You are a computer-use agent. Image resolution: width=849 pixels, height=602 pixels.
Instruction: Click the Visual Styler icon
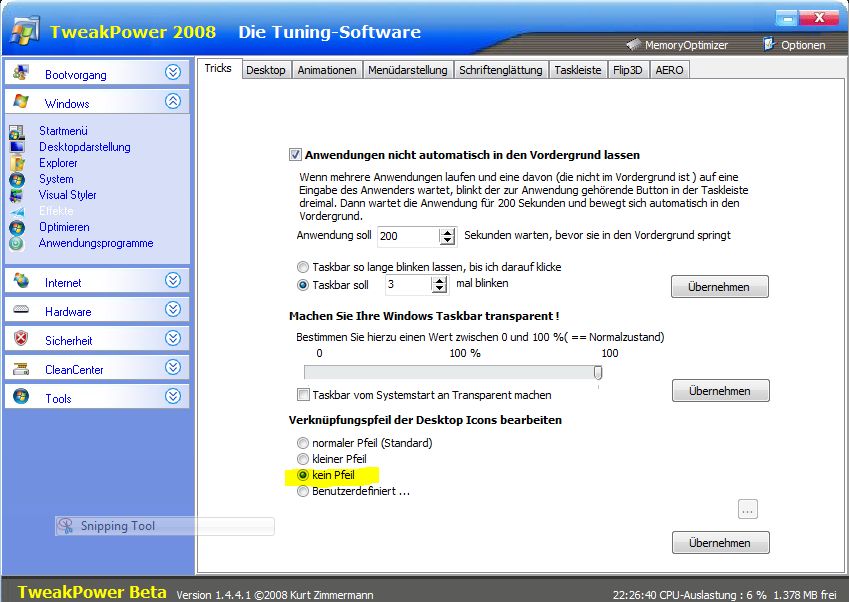(17, 195)
